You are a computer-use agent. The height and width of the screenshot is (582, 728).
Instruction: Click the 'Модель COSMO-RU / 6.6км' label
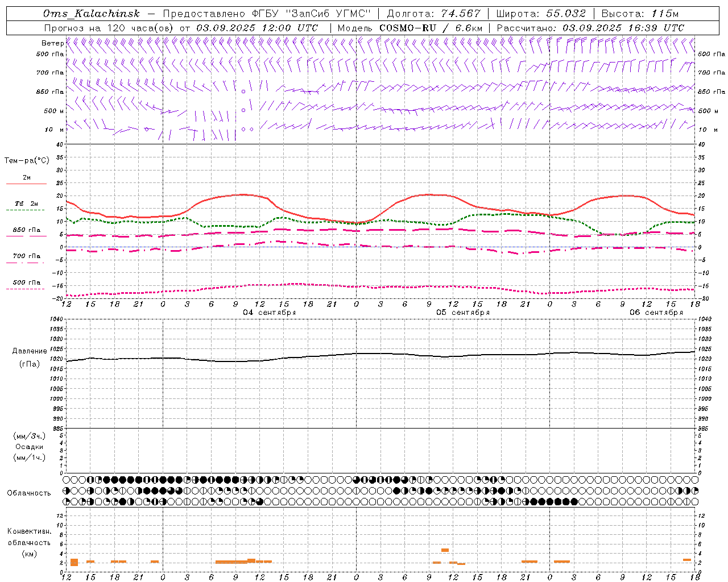click(x=410, y=28)
